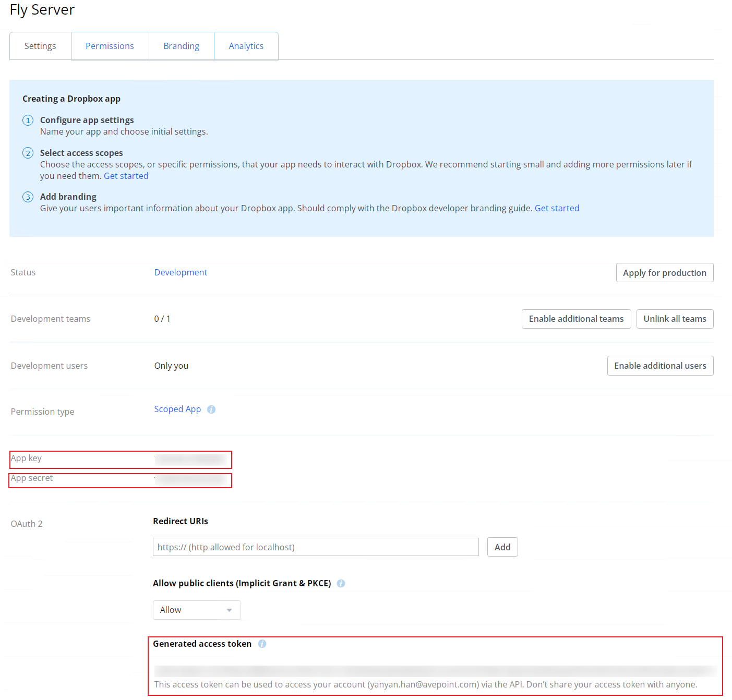The height and width of the screenshot is (700, 732).
Task: Click the access token warning text
Action: tap(426, 684)
